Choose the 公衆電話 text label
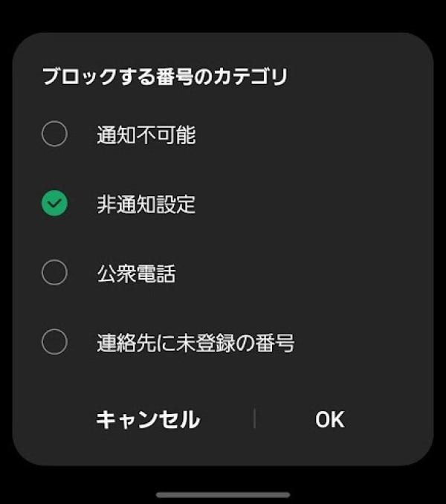 (136, 274)
